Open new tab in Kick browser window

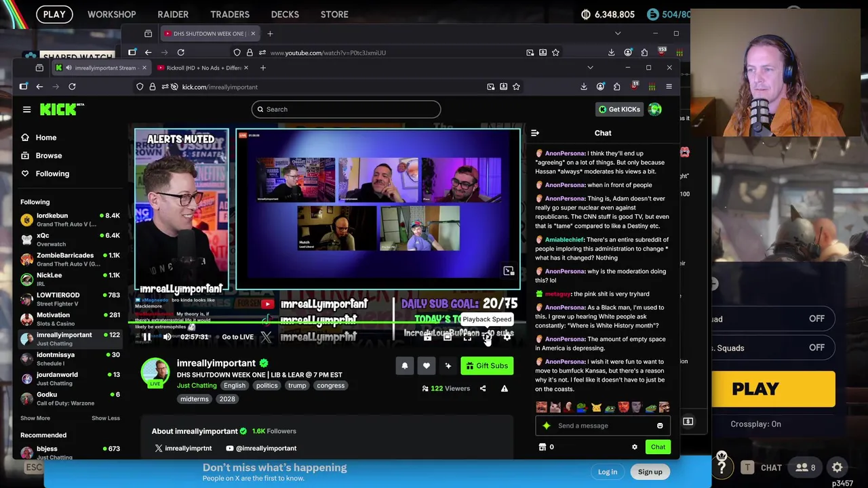pos(263,68)
